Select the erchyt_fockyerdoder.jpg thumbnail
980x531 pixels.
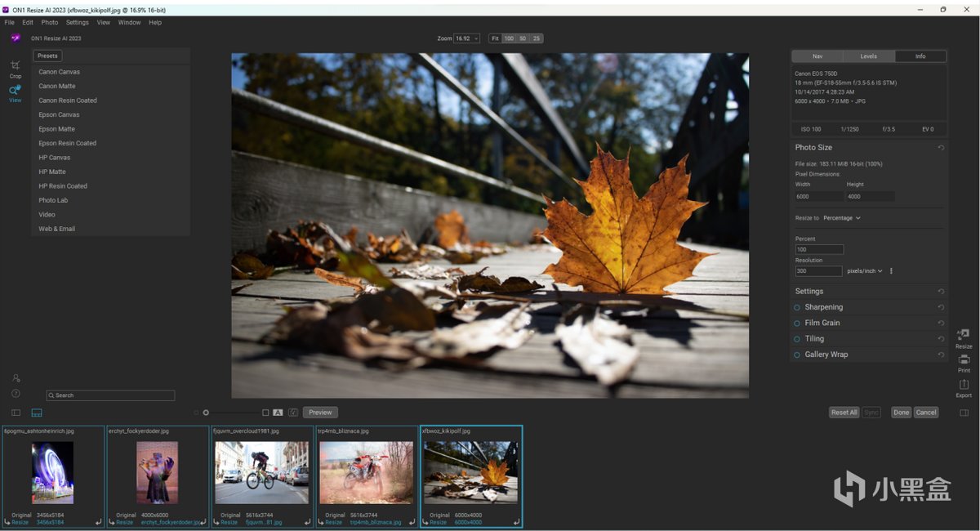[157, 474]
